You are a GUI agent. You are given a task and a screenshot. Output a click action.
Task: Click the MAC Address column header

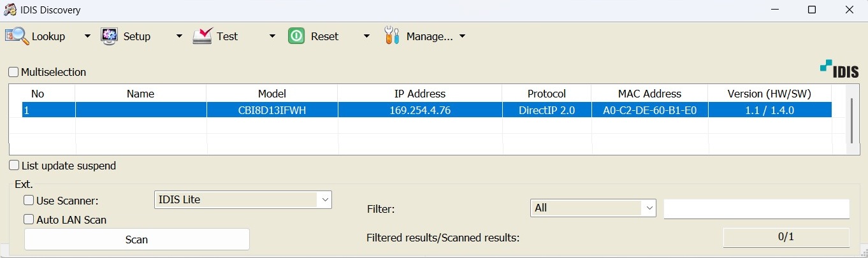(649, 94)
